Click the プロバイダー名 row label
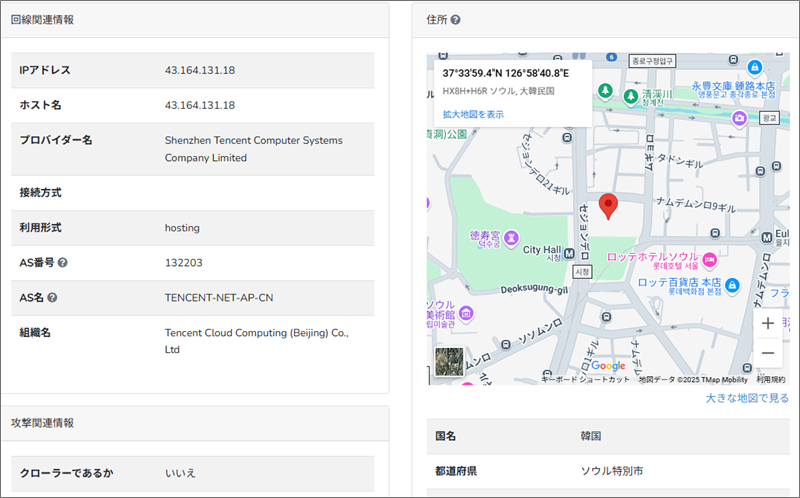Screen dimensions: 800x498 click(56, 140)
